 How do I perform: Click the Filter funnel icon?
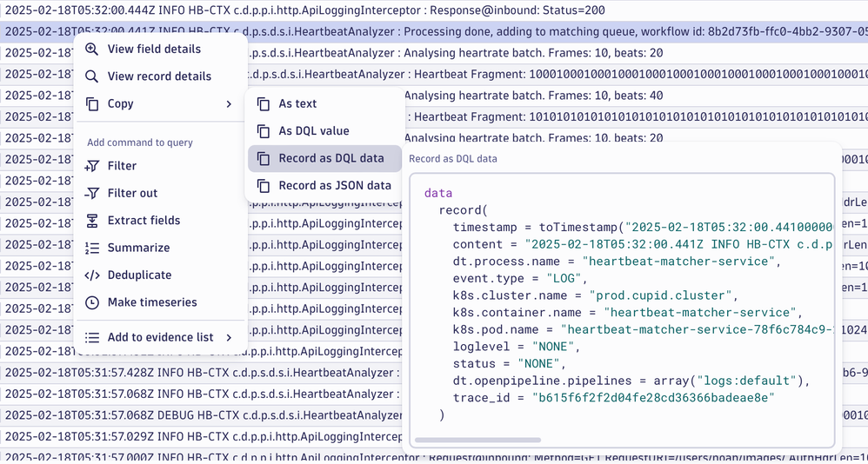(92, 166)
